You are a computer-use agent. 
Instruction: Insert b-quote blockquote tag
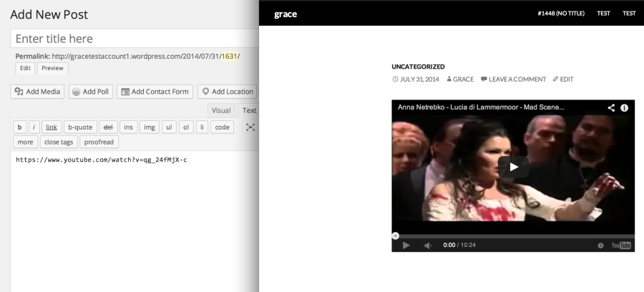click(80, 127)
